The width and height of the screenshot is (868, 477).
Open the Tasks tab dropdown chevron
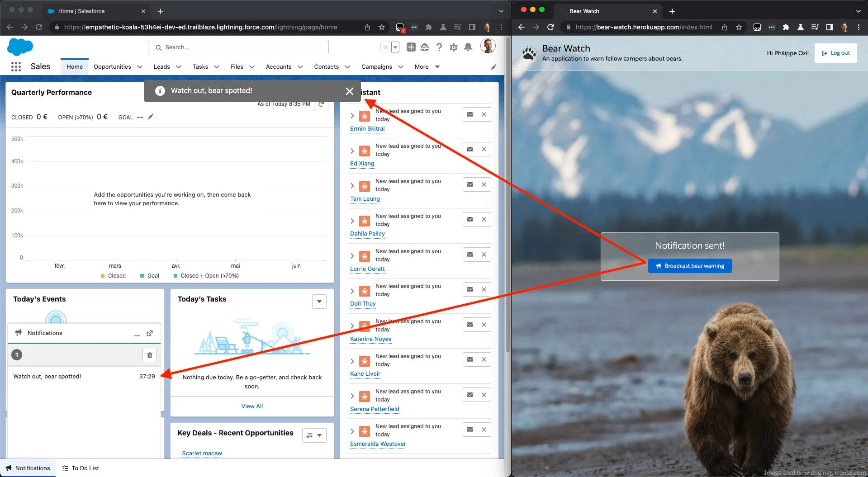[x=217, y=67]
